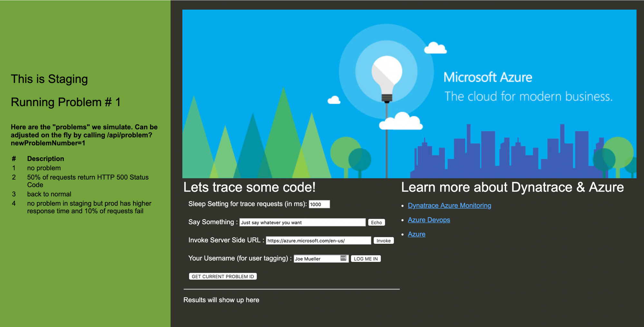Click 'Learn more about Dynatrace & Azure' heading
This screenshot has width=644, height=327.
click(x=513, y=187)
